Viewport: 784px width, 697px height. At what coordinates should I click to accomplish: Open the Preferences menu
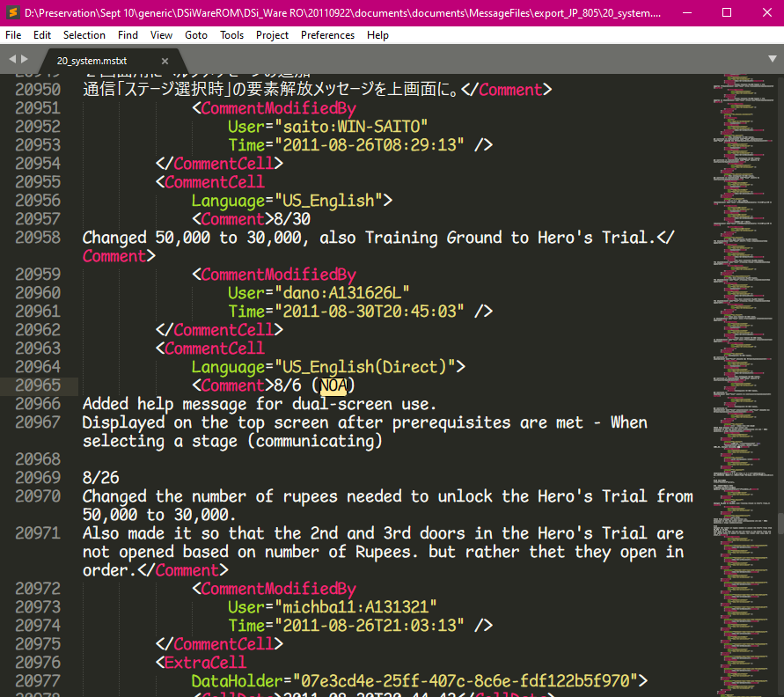327,35
